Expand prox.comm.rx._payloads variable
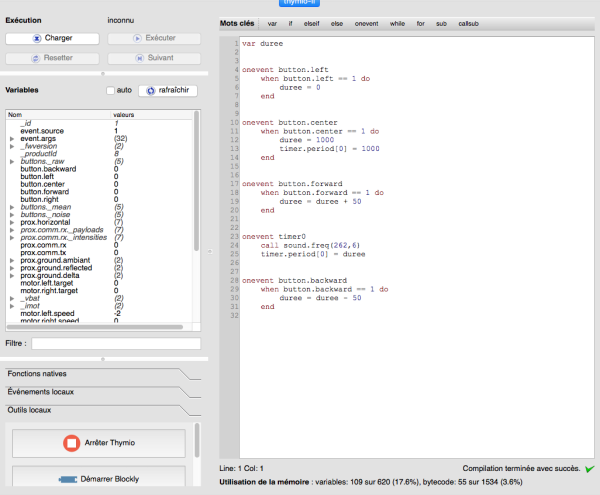This screenshot has width=600, height=495. (12, 230)
